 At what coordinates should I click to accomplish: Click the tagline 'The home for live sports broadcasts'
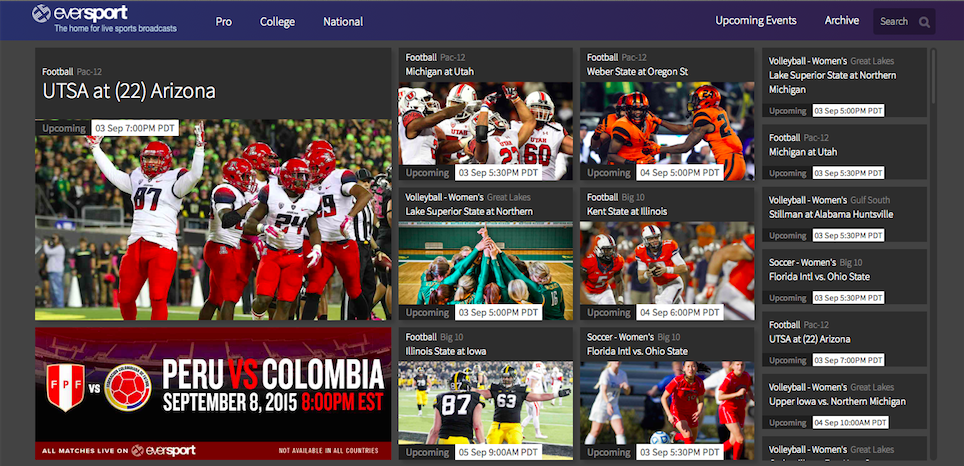(x=116, y=28)
